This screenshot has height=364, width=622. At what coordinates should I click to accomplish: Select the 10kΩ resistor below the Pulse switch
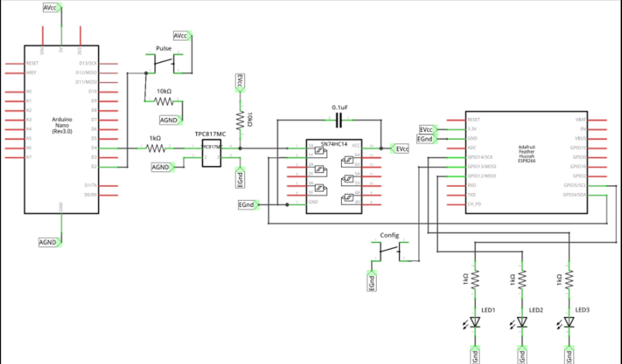pyautogui.click(x=164, y=101)
